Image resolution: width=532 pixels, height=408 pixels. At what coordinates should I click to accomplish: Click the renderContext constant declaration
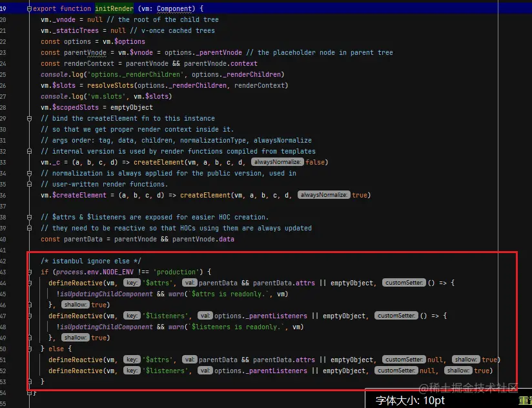pyautogui.click(x=89, y=63)
